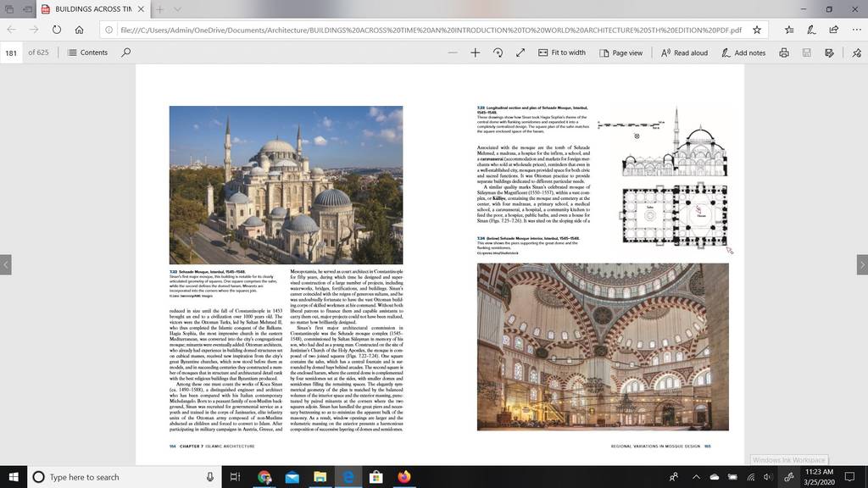Screen dimensions: 868x488
Task: Click the file URL address bar
Action: click(431, 30)
